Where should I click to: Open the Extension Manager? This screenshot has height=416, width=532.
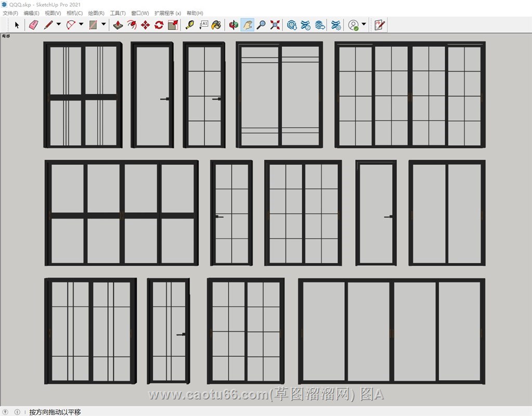[336, 25]
